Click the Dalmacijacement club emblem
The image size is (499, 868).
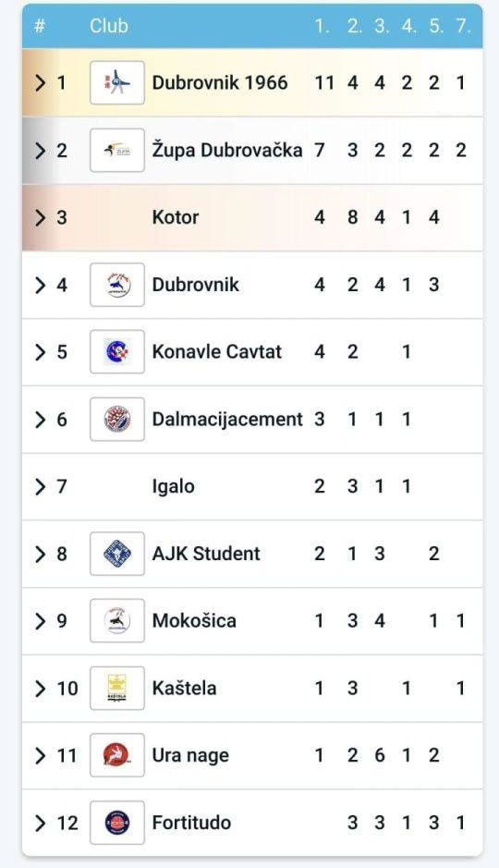point(117,419)
